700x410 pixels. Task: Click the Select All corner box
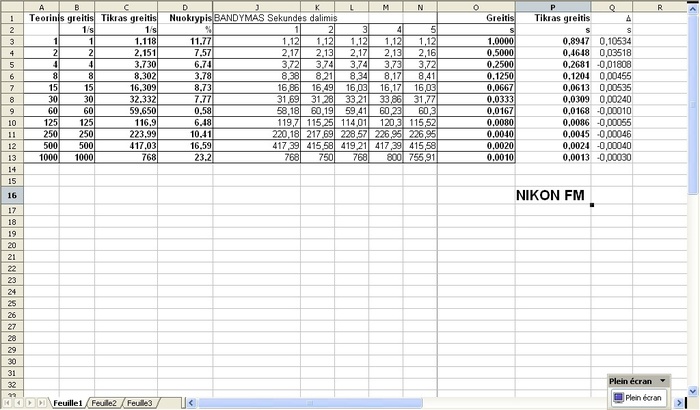(9, 6)
